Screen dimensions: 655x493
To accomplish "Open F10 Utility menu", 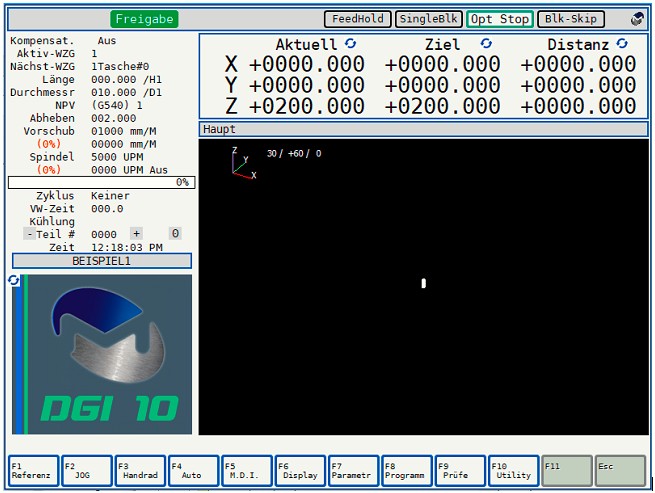I will click(514, 471).
